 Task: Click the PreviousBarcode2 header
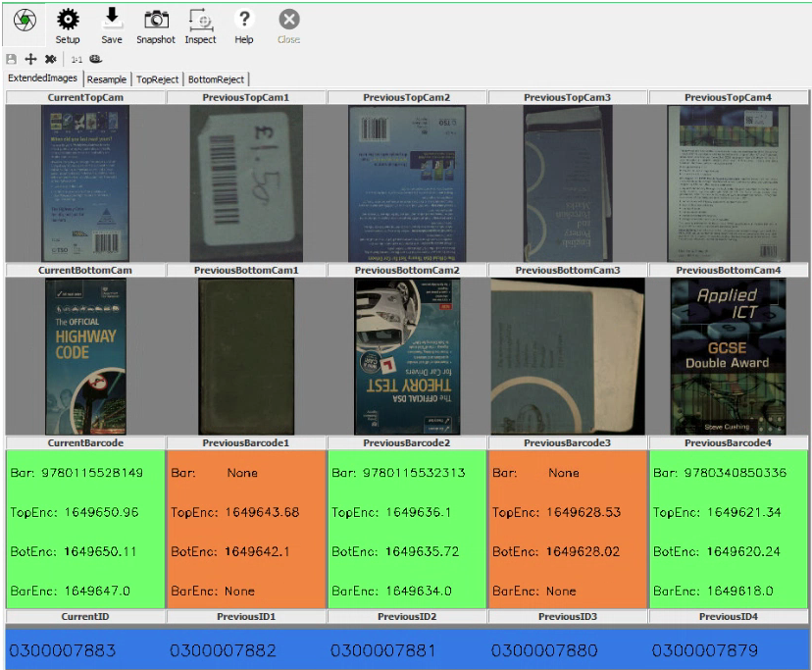(x=407, y=443)
